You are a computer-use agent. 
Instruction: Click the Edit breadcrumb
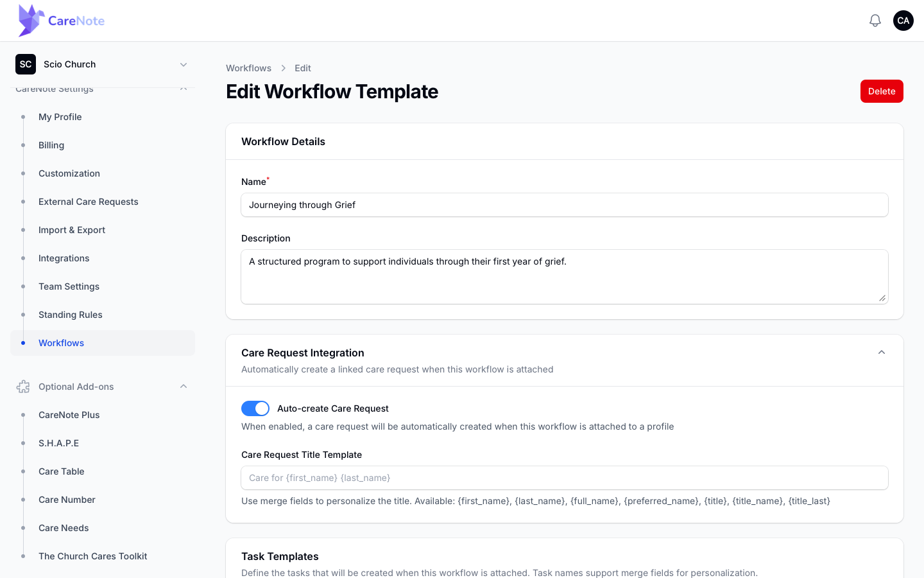pos(303,68)
